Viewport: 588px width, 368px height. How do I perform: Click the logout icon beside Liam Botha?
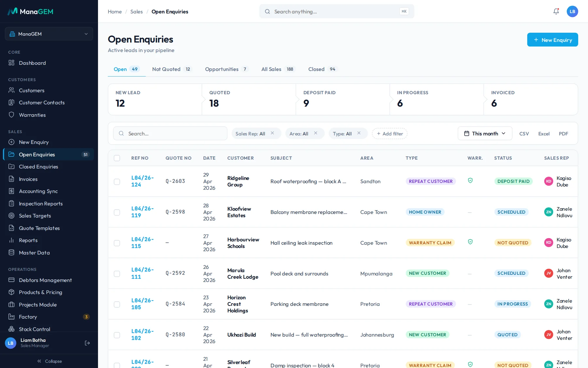coord(87,343)
